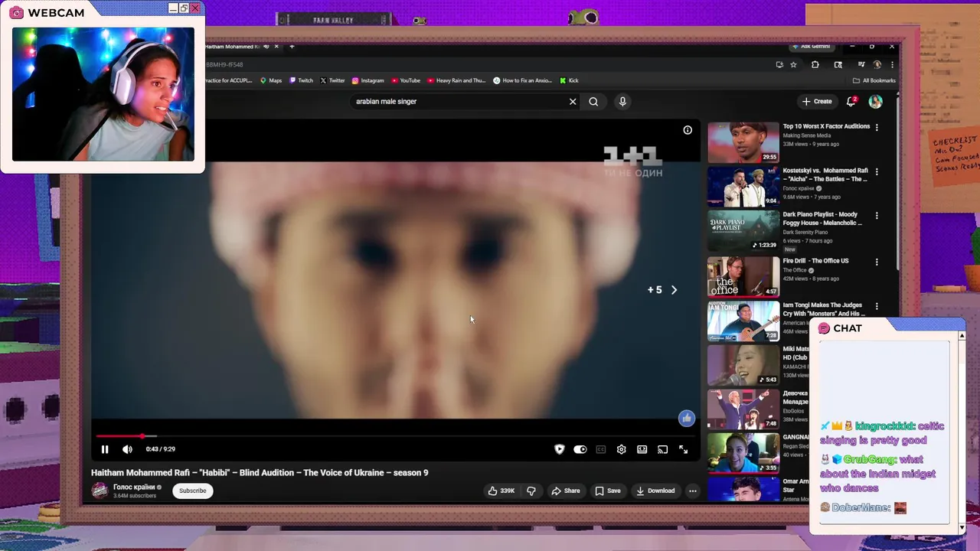Open the Create button
This screenshot has width=980, height=551.
[x=817, y=101]
